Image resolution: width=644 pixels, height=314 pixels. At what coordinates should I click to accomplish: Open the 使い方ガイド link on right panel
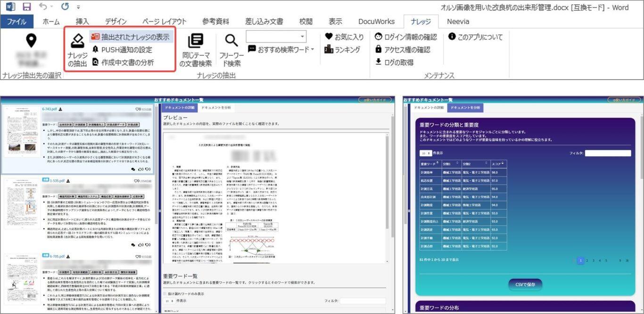[623, 100]
